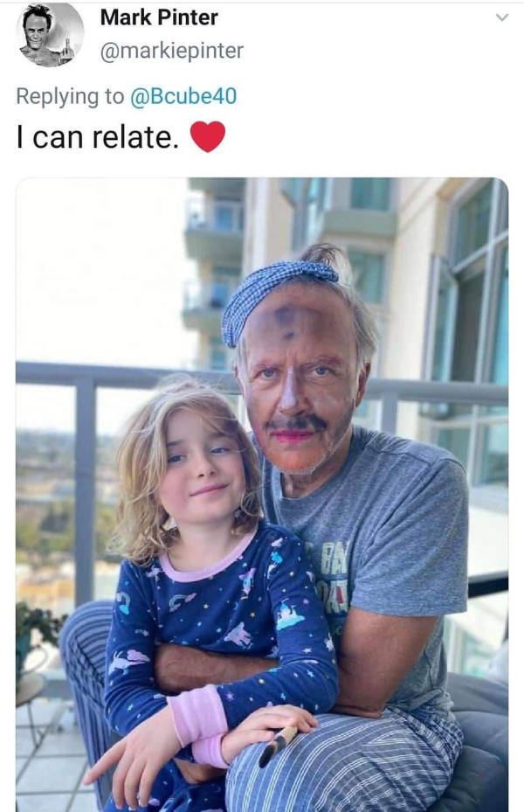The width and height of the screenshot is (524, 812).
Task: Click the red heart emoji
Action: (x=208, y=136)
